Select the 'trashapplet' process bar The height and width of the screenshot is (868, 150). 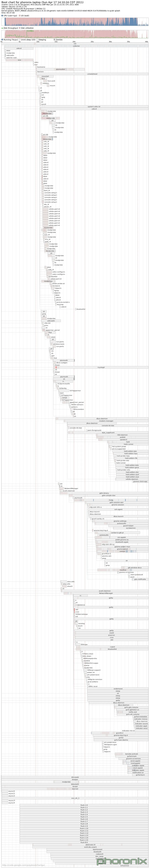(135, 763)
